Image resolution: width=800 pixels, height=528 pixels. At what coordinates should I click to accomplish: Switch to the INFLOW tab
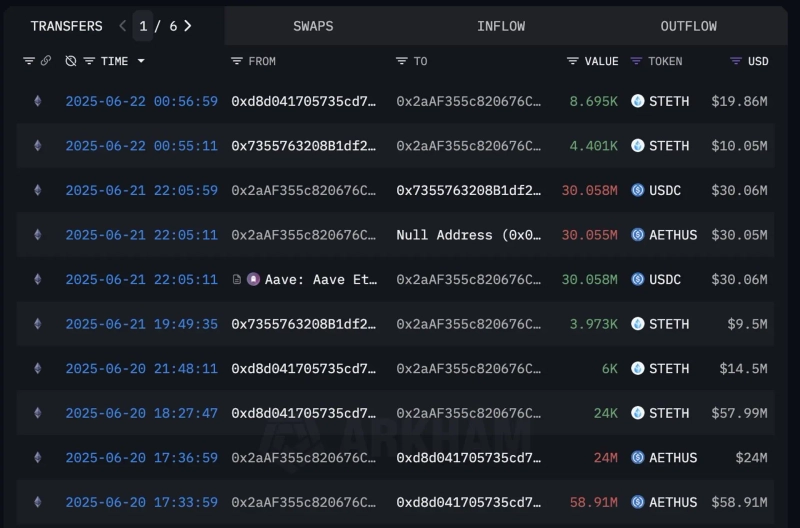[501, 26]
